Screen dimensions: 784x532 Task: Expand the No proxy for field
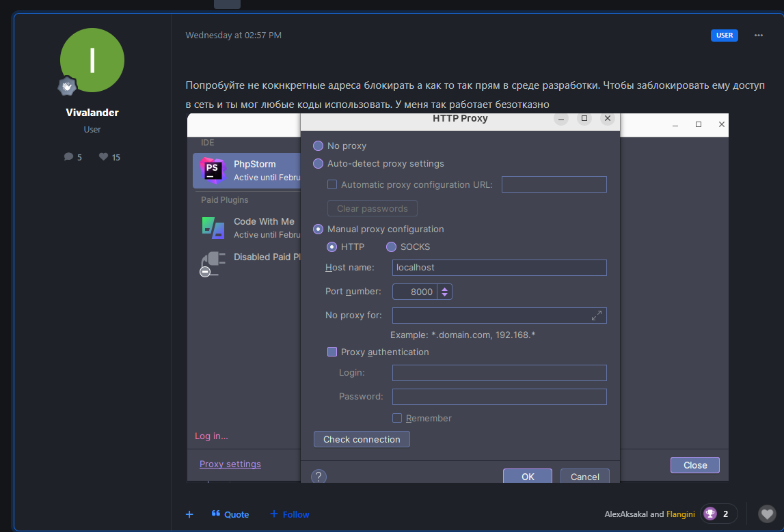pyautogui.click(x=596, y=316)
